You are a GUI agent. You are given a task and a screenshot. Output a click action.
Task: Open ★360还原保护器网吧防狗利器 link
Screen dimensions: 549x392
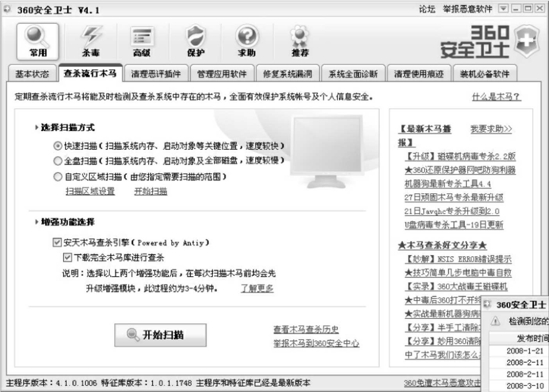[x=460, y=170]
